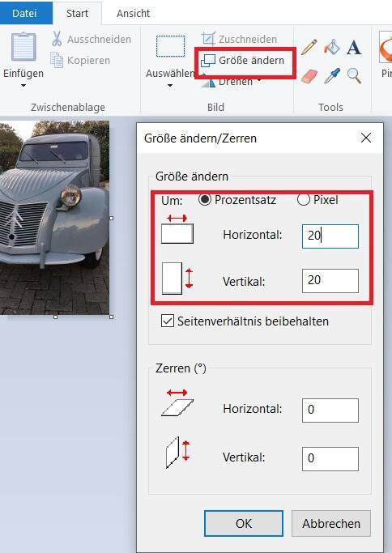Click the canvas bottom-center resize handle
This screenshot has width=392, height=553.
coord(55,317)
